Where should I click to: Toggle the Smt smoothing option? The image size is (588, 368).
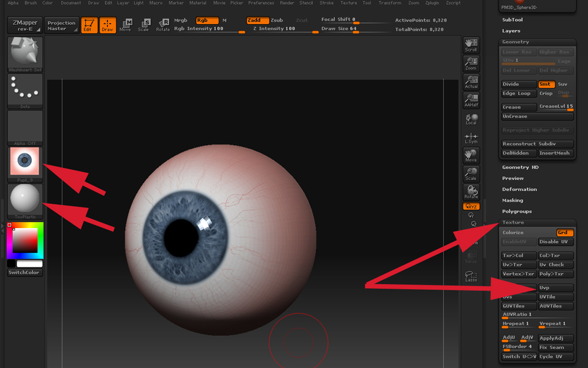click(546, 84)
